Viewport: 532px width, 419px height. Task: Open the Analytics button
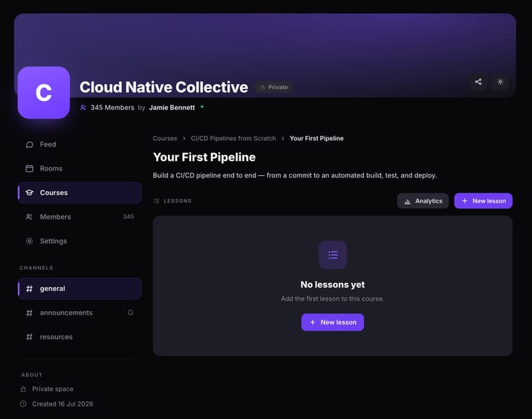pyautogui.click(x=423, y=201)
